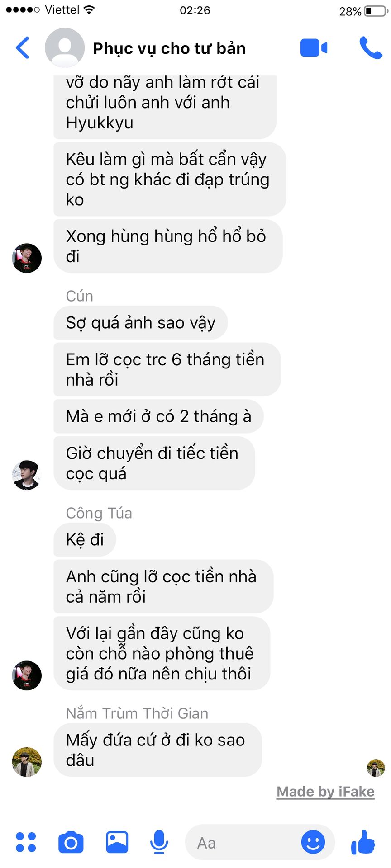Select the message bubble "Kệ đi"

(85, 540)
